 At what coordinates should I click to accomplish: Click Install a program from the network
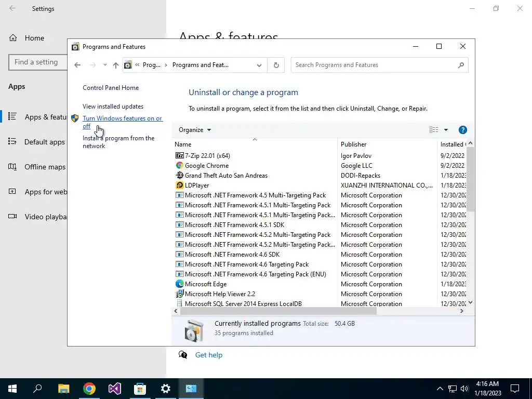click(118, 142)
